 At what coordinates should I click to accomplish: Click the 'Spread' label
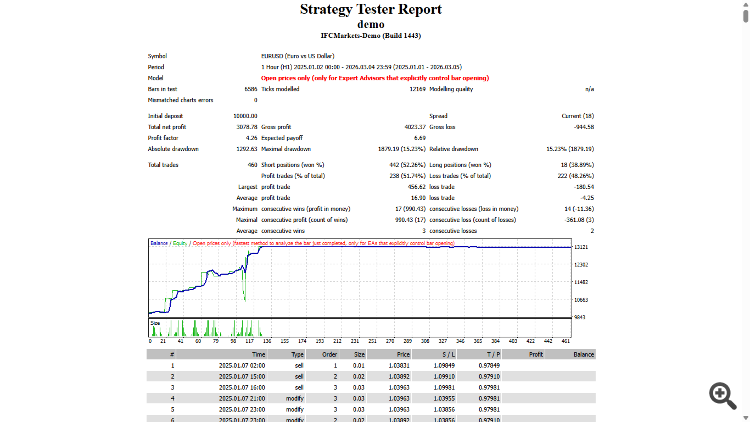pos(438,116)
